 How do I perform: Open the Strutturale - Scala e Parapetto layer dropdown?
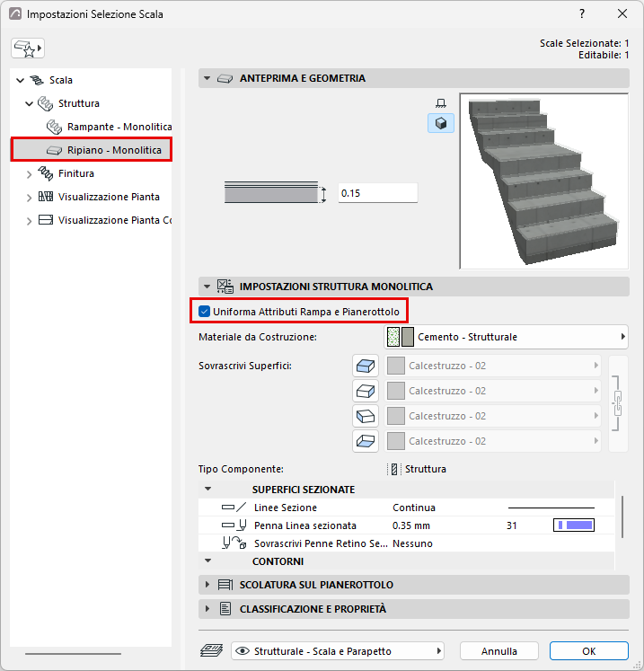pos(338,651)
